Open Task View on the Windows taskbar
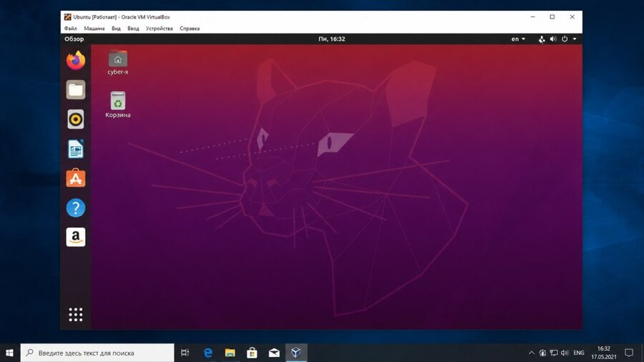644x362 pixels. click(185, 353)
